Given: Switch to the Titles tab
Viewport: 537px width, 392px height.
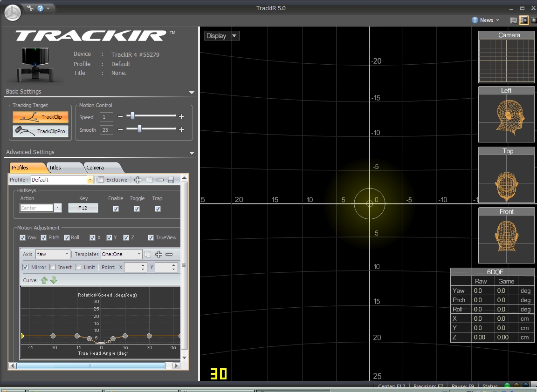Looking at the screenshot, I should (x=63, y=168).
